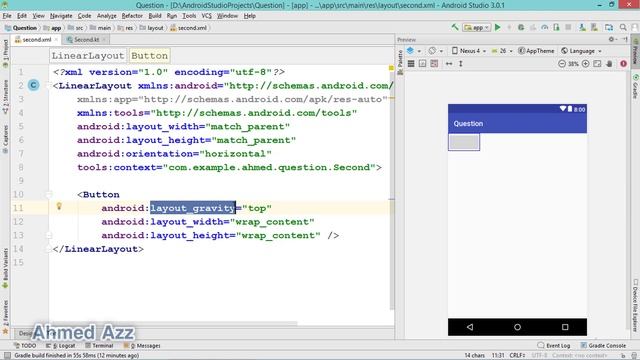Collapse the Button tag fold marker on line 10
This screenshot has width=640, height=360.
click(x=49, y=194)
